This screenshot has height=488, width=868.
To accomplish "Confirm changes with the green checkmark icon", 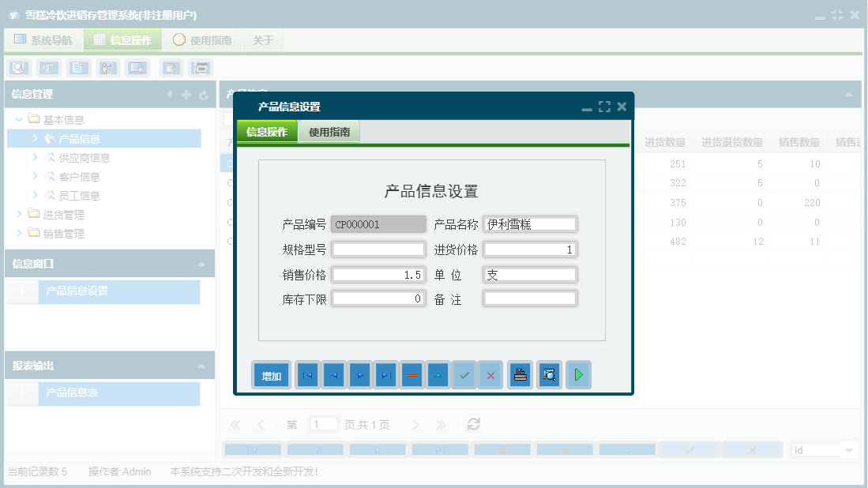I will click(x=464, y=374).
